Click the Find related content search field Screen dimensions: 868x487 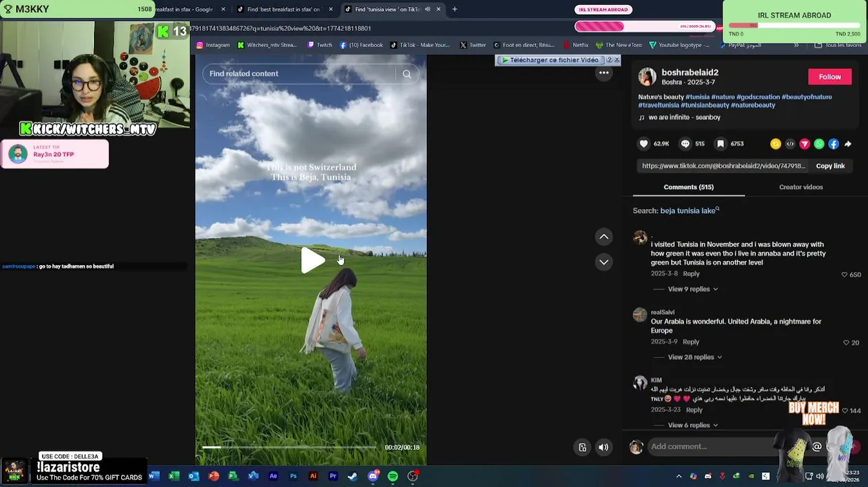tap(301, 74)
